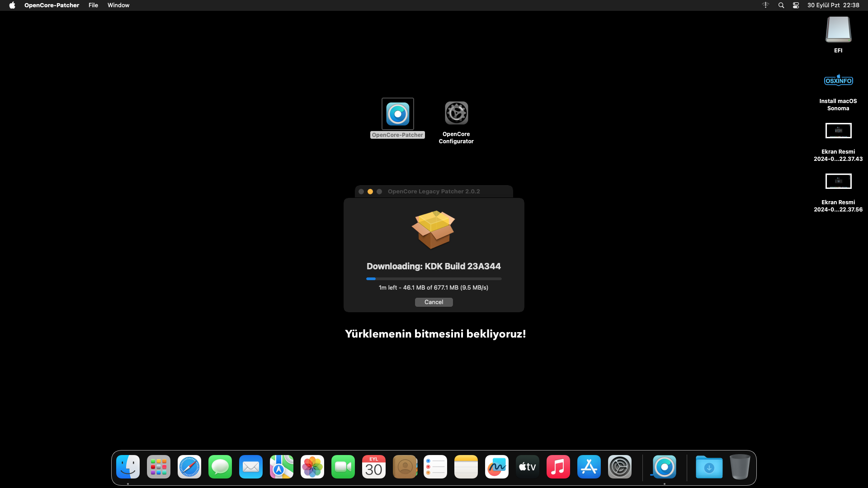The height and width of the screenshot is (488, 868).
Task: Select the EFI drive on desktop
Action: pos(838,30)
